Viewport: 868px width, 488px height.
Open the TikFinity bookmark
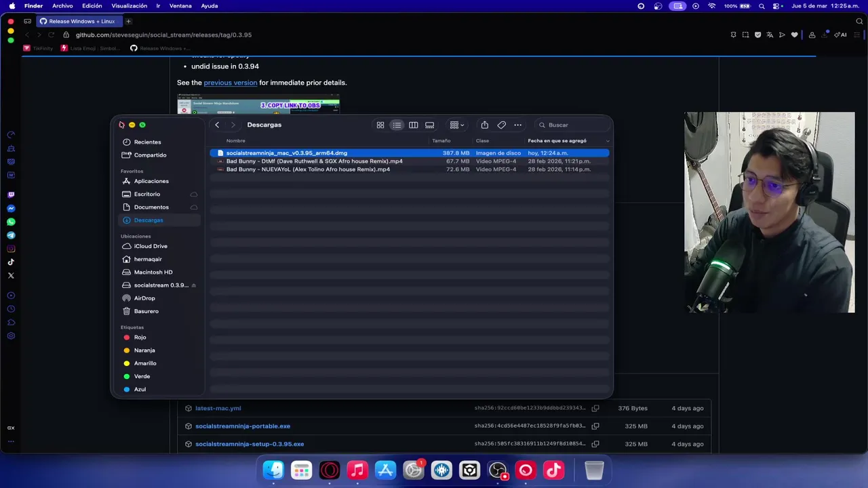click(39, 48)
